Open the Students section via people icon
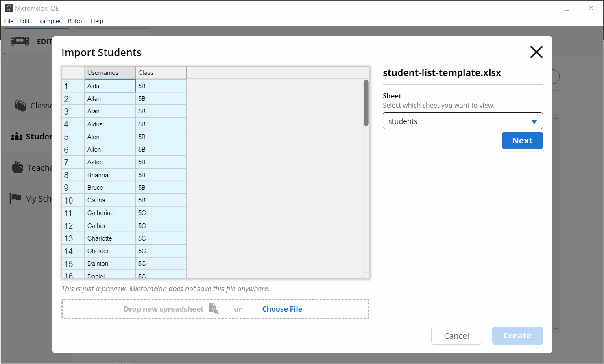 coord(17,136)
